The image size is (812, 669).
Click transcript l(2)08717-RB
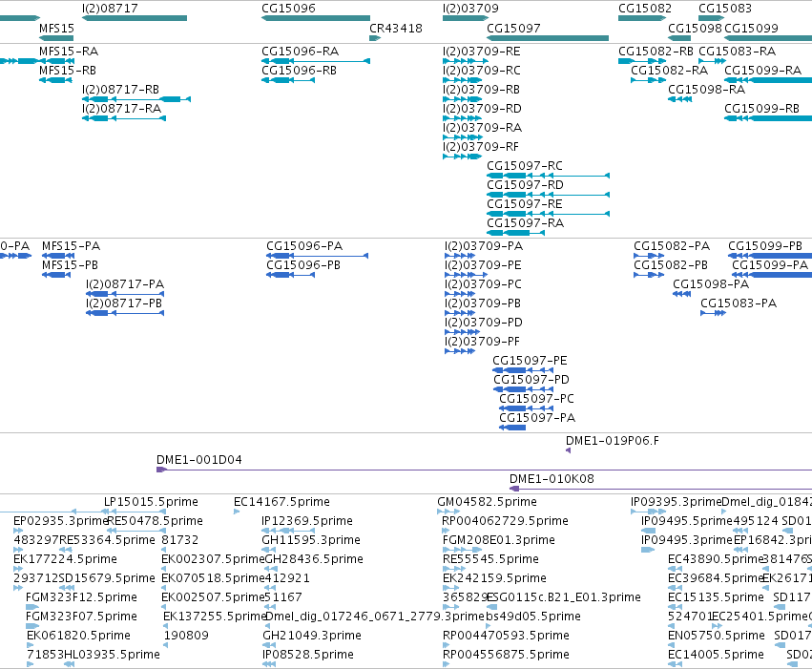pyautogui.click(x=136, y=99)
